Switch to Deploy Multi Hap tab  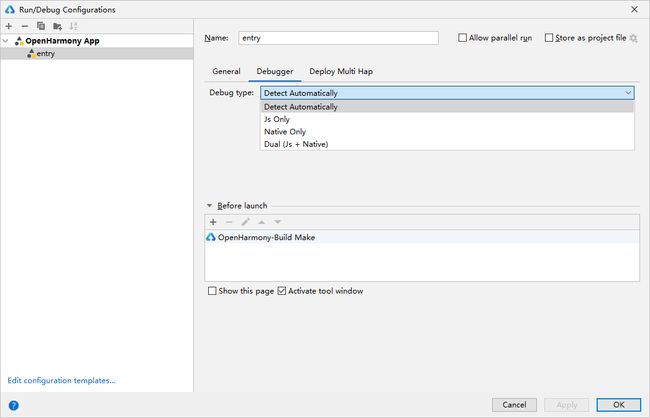[341, 71]
